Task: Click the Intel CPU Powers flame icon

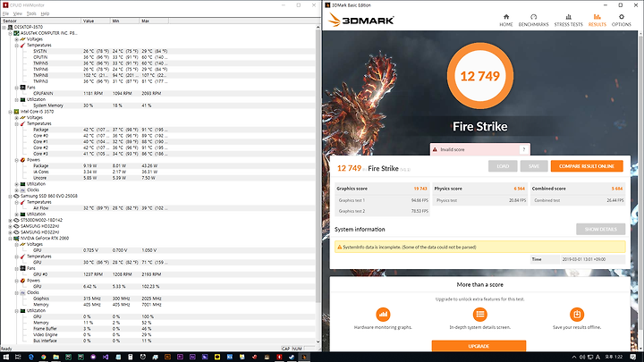Action: pos(22,160)
